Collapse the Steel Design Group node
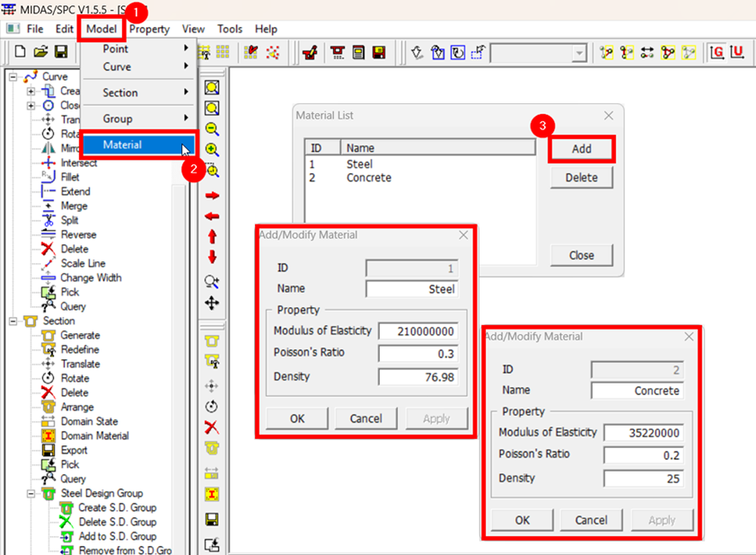Image resolution: width=756 pixels, height=555 pixels. click(31, 493)
